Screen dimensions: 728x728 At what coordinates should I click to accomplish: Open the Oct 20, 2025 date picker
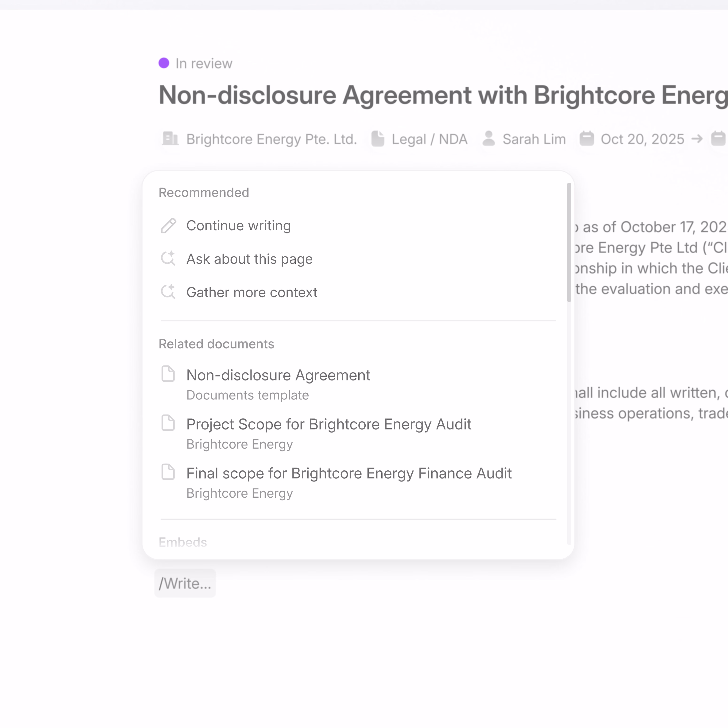pos(642,139)
